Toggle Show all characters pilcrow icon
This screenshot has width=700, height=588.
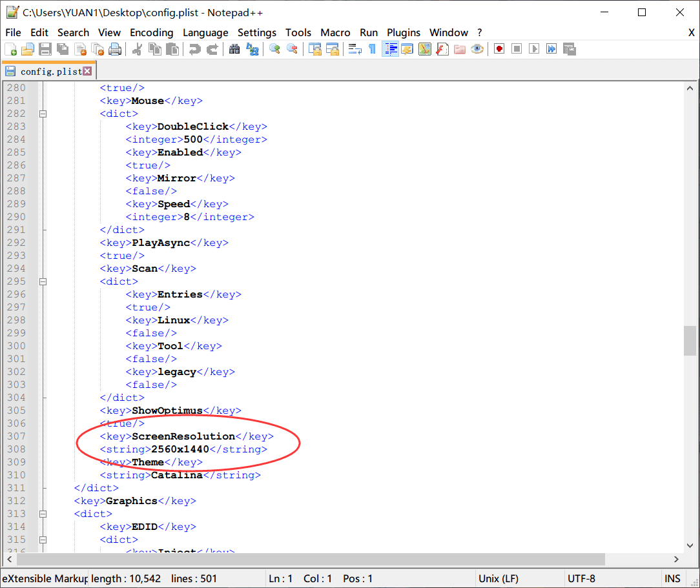(x=373, y=49)
